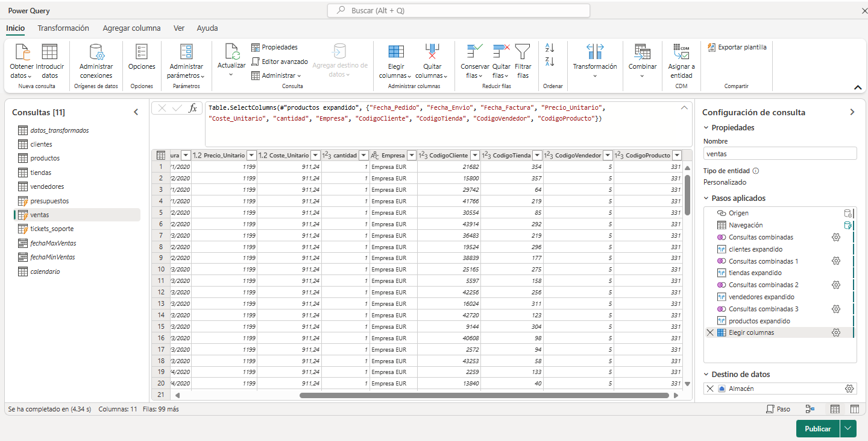Click the Obtener datos icon
This screenshot has height=441, width=868.
coord(22,52)
